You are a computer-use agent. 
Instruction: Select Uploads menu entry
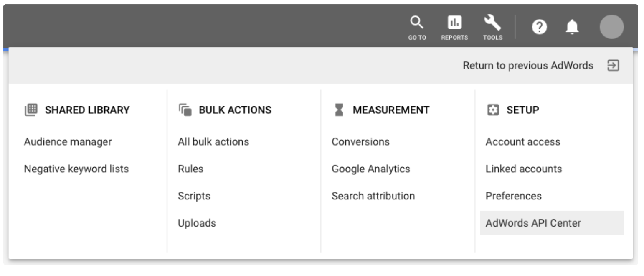(x=197, y=223)
